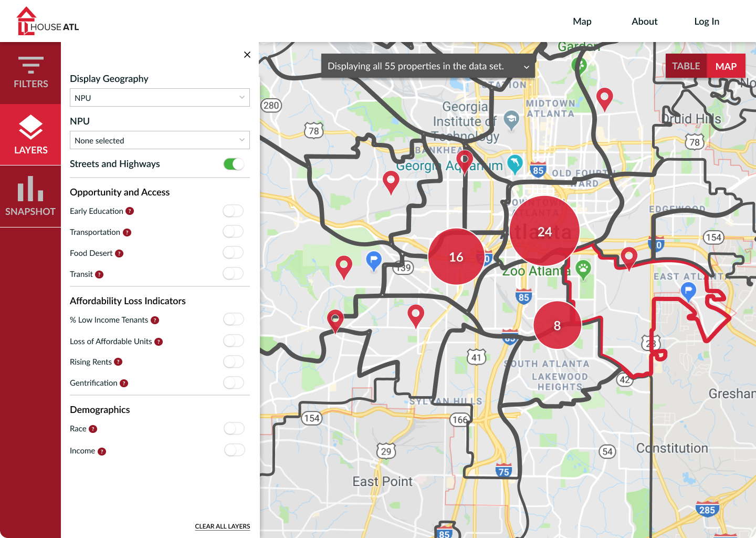756x538 pixels.
Task: Enable Loss of Affordable Units layer
Action: (x=234, y=341)
